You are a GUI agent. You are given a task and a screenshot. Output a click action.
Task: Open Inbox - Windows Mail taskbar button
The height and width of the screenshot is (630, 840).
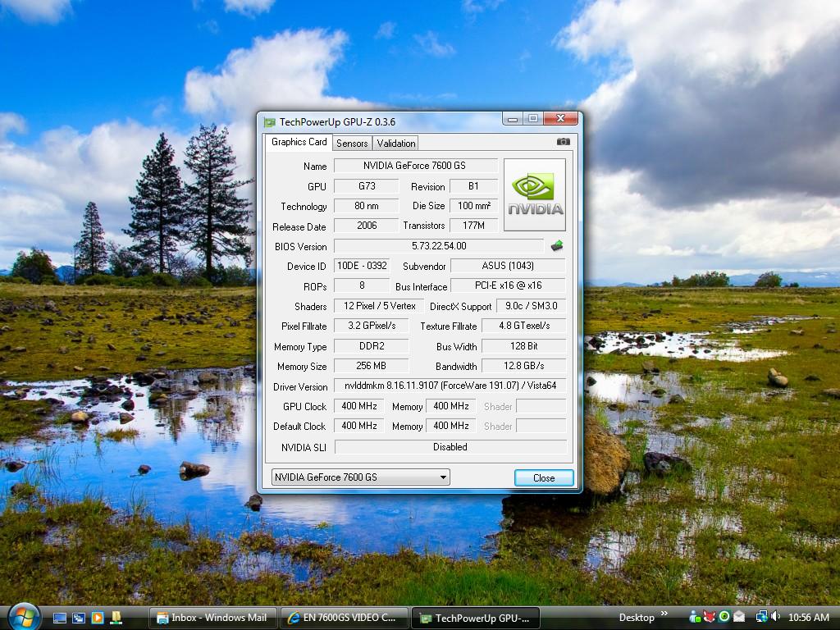coord(213,618)
